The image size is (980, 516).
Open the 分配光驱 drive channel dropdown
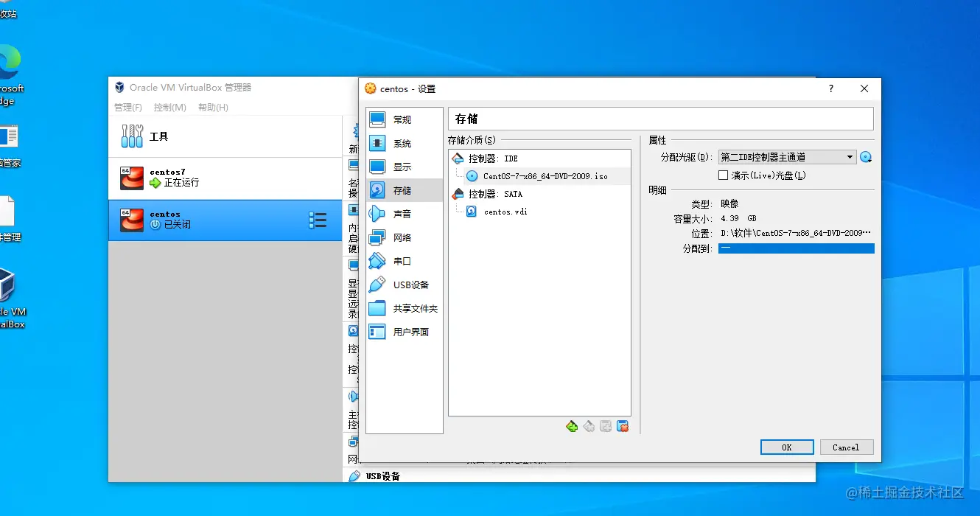point(787,157)
